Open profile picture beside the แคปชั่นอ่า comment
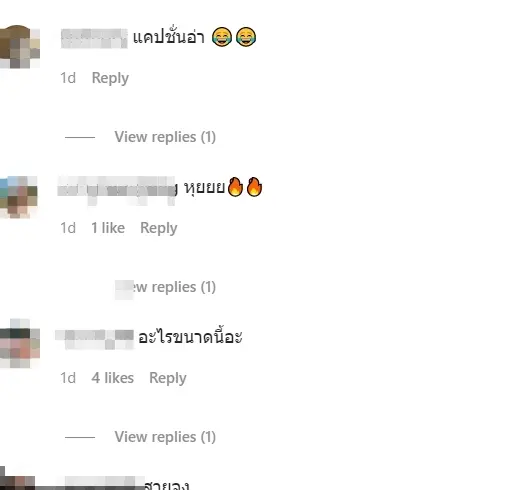The width and height of the screenshot is (511, 490). click(x=19, y=47)
